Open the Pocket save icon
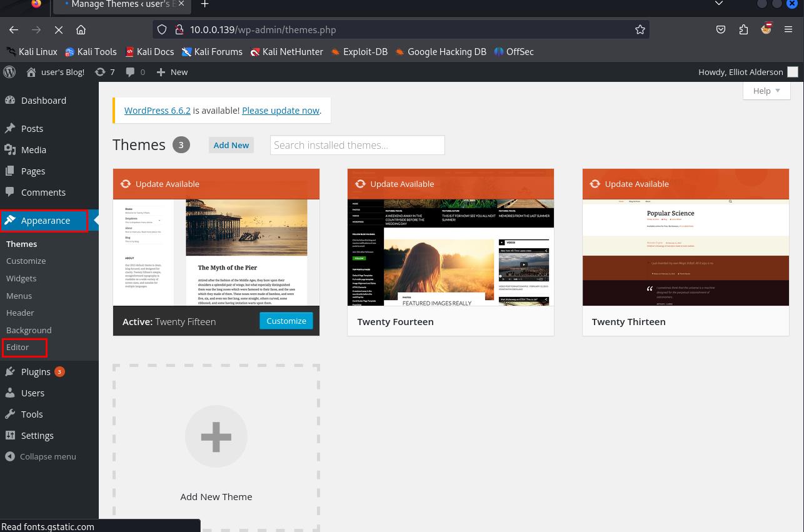Screen dimensions: 804x532 721,29
